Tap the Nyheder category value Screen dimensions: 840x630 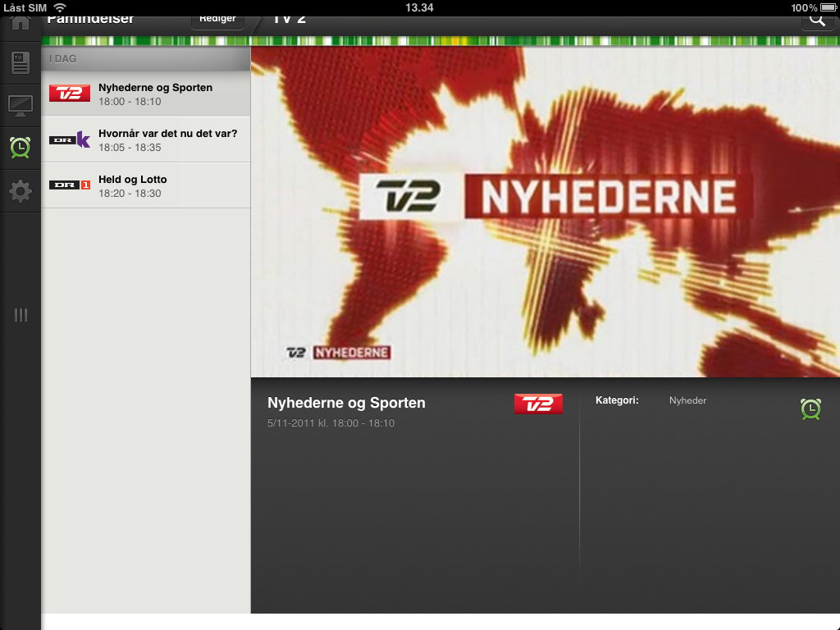688,400
